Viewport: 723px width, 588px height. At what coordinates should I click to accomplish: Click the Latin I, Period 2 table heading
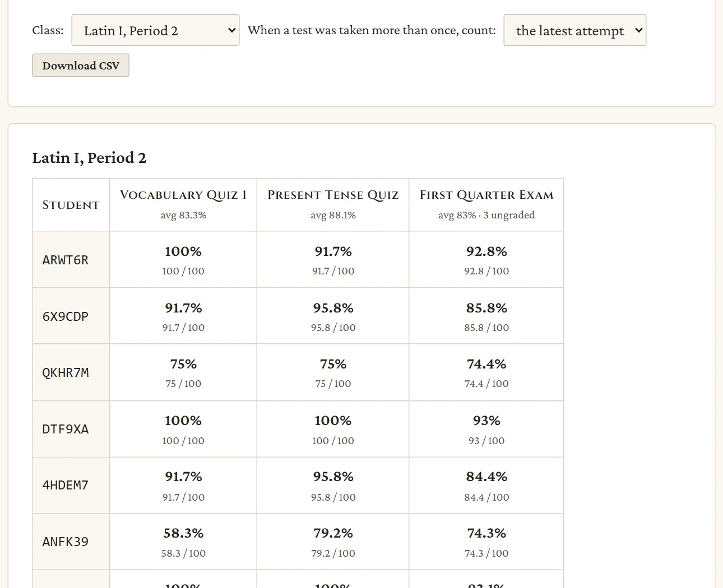(89, 158)
